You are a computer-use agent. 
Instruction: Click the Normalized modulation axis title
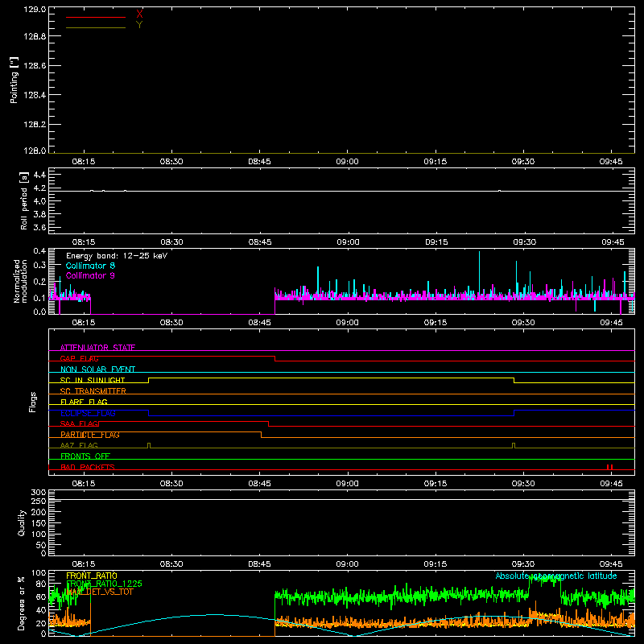click(x=20, y=281)
